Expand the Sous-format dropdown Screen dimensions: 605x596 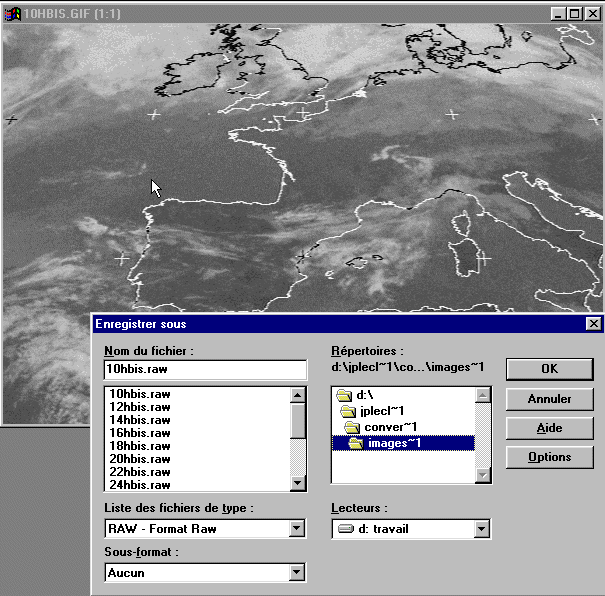click(296, 573)
